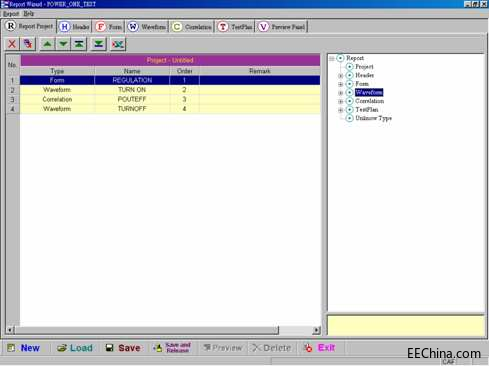Image resolution: width=489 pixels, height=366 pixels.
Task: Collapse the Report root tree node
Action: (x=332, y=58)
